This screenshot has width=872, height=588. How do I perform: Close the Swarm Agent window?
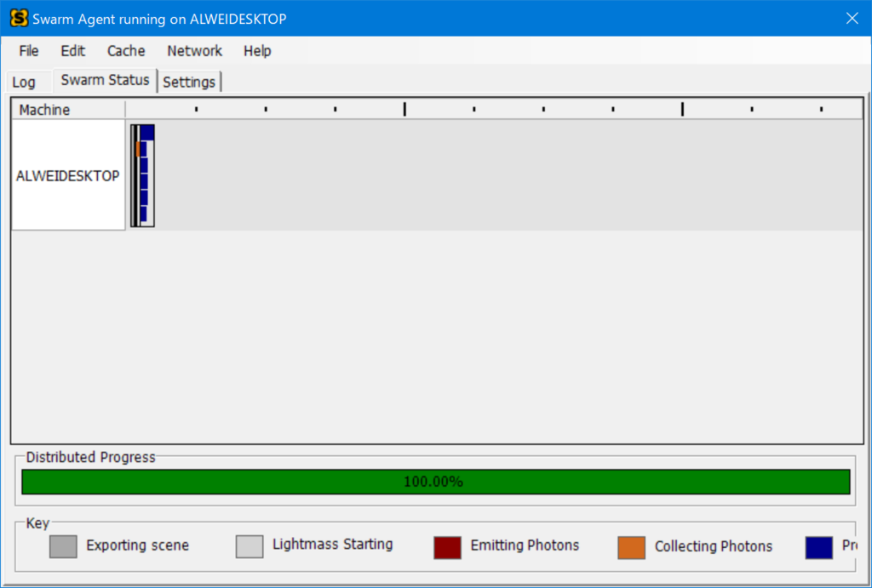[852, 19]
